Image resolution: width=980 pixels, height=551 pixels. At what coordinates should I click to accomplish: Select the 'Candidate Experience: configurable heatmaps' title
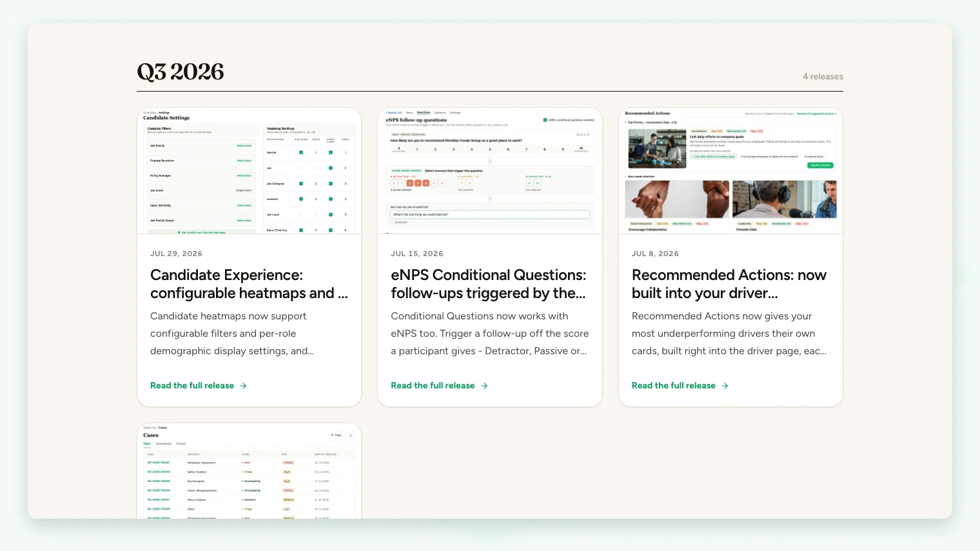(249, 284)
